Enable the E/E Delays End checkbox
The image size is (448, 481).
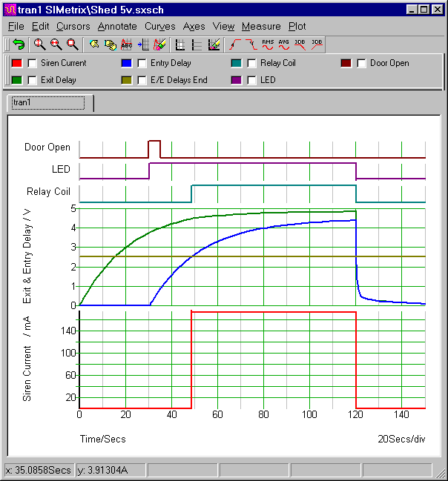[x=142, y=80]
